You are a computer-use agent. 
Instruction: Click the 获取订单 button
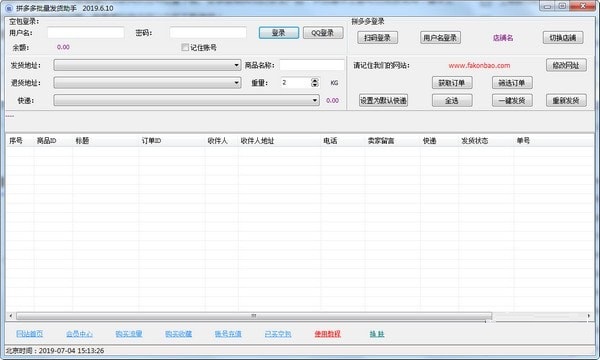tap(452, 83)
